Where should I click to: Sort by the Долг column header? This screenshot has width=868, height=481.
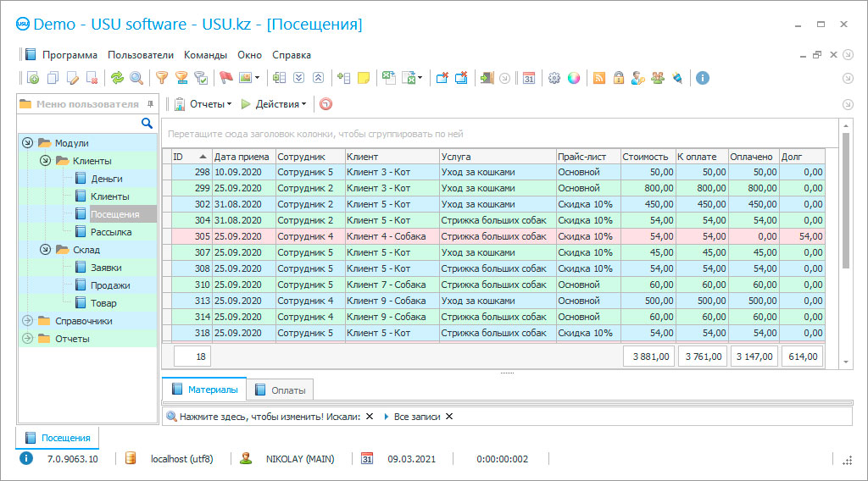click(x=802, y=157)
